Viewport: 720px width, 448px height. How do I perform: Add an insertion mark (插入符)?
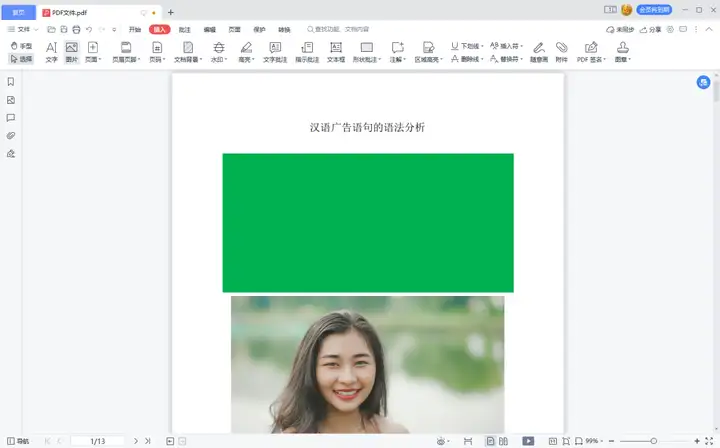click(x=506, y=46)
